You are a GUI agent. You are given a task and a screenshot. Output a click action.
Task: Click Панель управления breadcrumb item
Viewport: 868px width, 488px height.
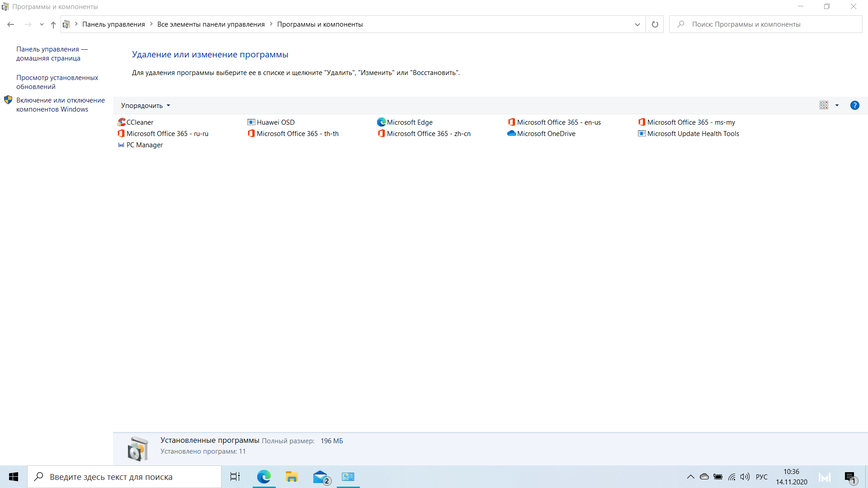[114, 24]
